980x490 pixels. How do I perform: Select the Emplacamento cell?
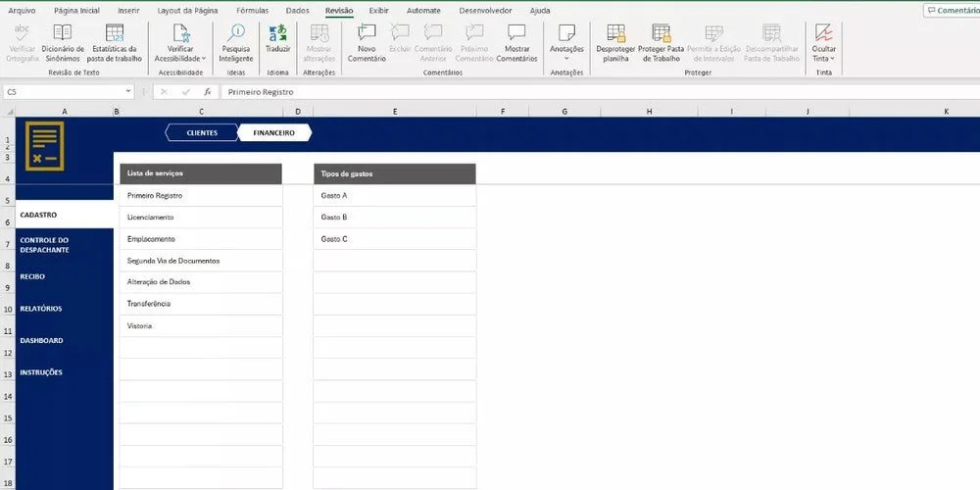pyautogui.click(x=201, y=239)
